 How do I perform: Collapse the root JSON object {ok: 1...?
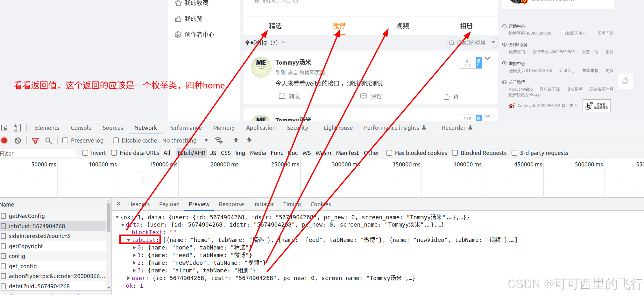[x=117, y=217]
